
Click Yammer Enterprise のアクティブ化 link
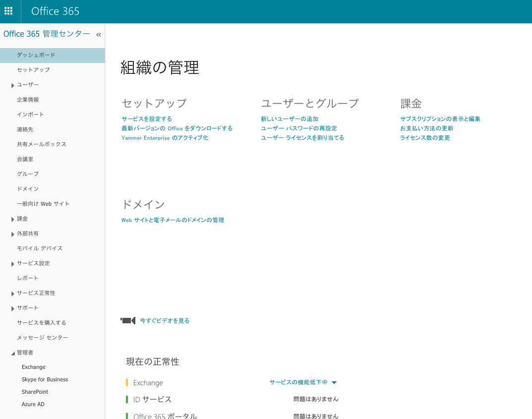click(165, 138)
